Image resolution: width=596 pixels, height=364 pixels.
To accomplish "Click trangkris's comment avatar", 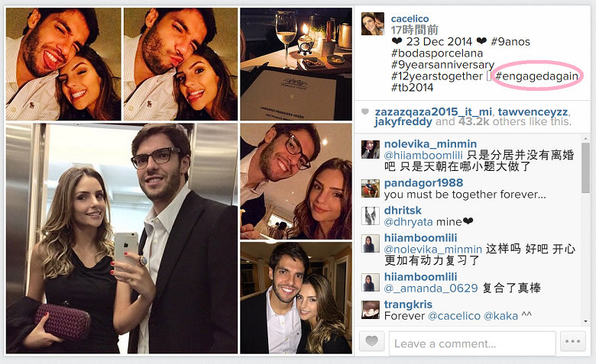I will click(x=371, y=310).
